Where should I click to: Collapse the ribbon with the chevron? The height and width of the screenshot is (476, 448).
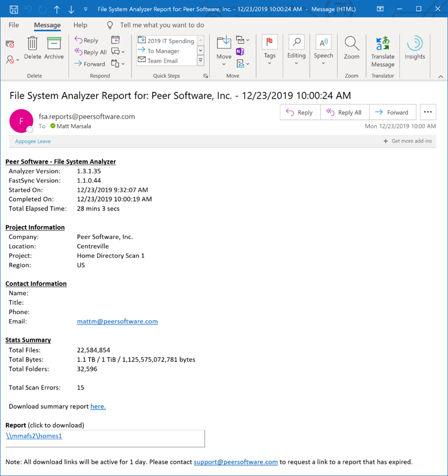coord(441,76)
